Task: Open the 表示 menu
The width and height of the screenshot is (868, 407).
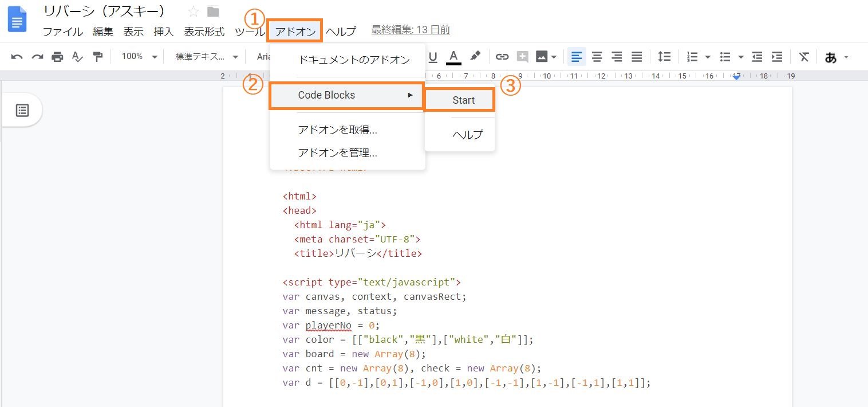Action: click(x=133, y=32)
